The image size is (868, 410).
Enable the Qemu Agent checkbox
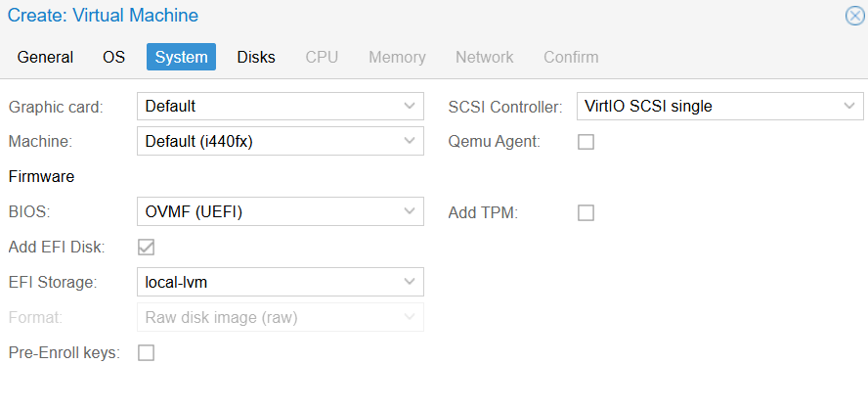(x=586, y=142)
